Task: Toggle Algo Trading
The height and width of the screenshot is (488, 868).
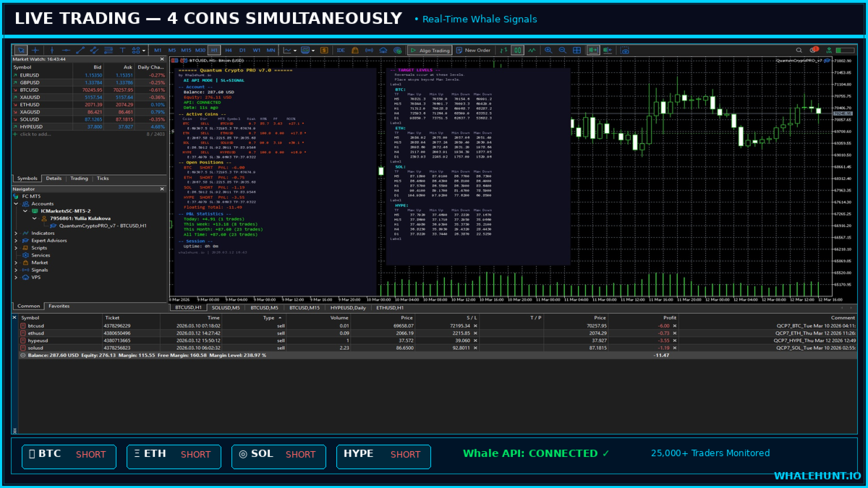Action: (430, 50)
